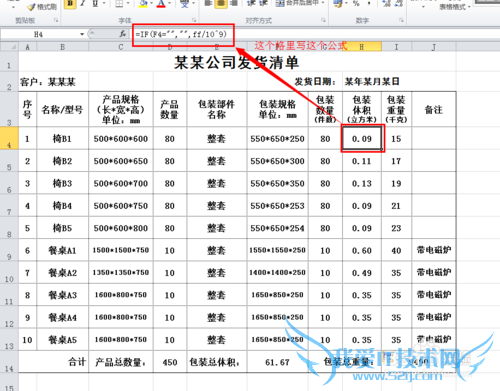Select the cell 500*600*650
Image resolution: width=500 pixels, height=391 pixels.
coord(121,161)
